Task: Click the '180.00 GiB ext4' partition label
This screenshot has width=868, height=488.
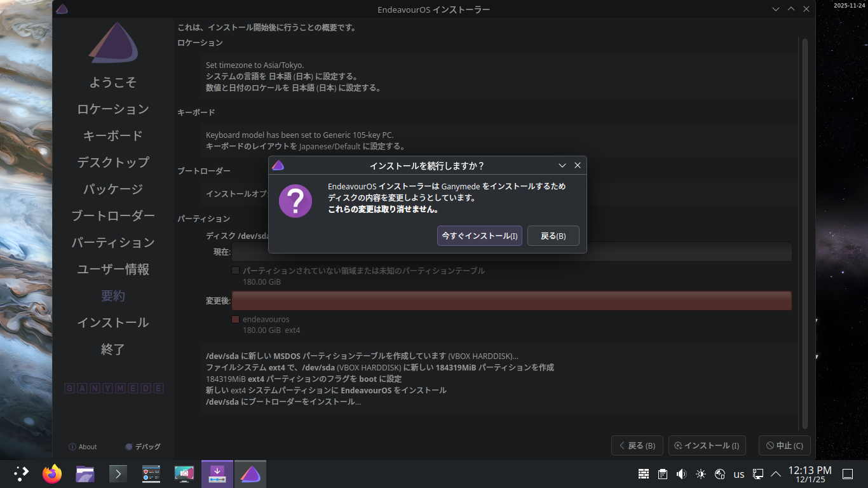Action: coord(271,330)
